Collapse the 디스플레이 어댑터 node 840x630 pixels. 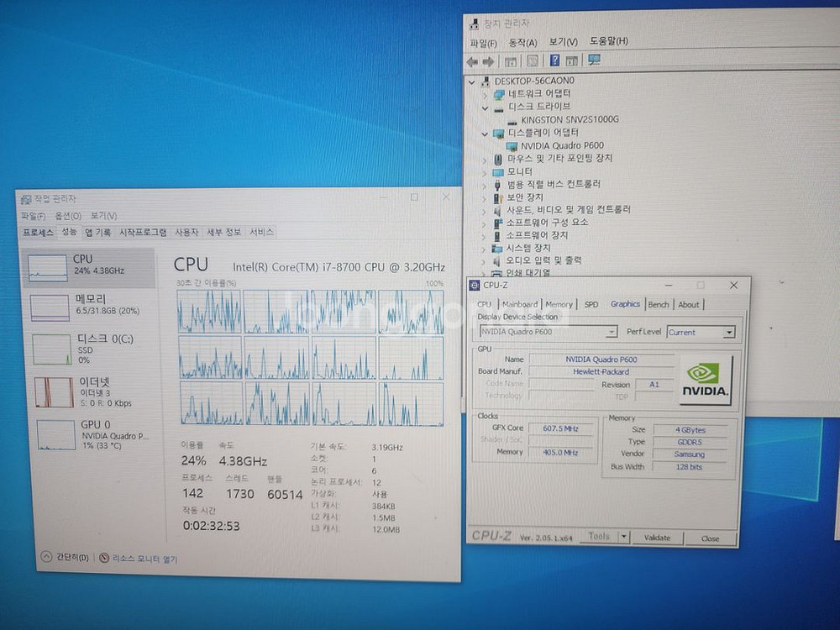tap(485, 134)
